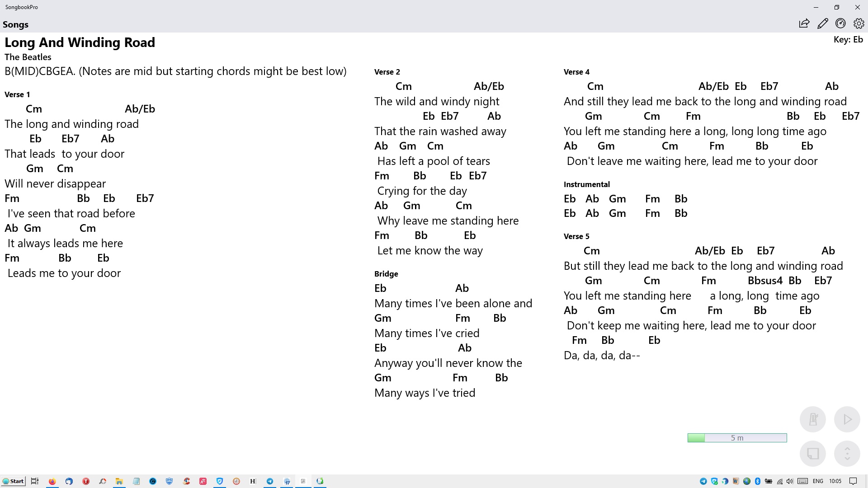868x488 pixels.
Task: Open the Start menu button
Action: pyautogui.click(x=13, y=481)
